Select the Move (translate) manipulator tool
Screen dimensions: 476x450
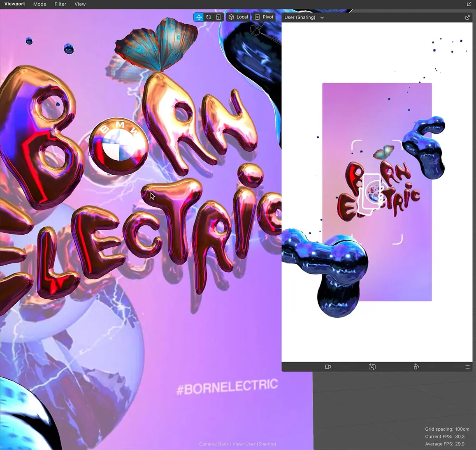(x=199, y=17)
